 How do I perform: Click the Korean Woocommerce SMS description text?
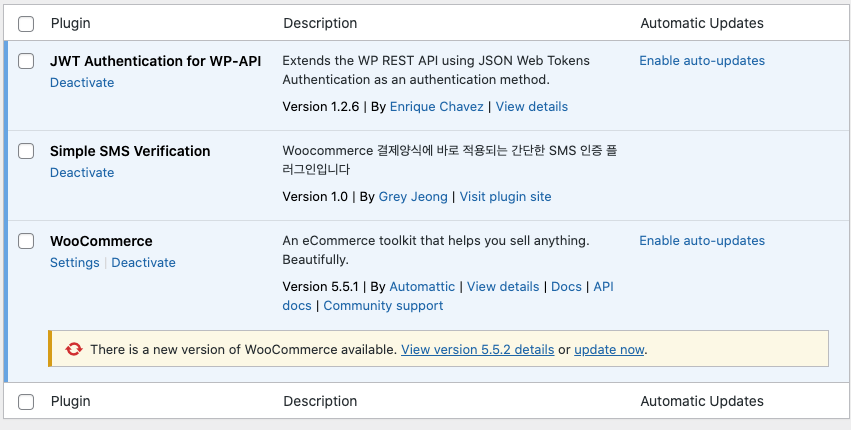pyautogui.click(x=449, y=160)
